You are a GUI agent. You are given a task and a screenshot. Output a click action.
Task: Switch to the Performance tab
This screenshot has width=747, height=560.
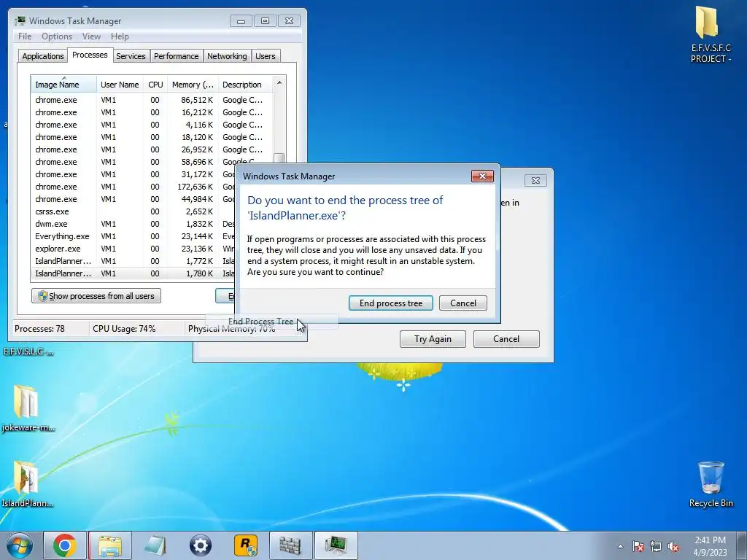click(177, 56)
